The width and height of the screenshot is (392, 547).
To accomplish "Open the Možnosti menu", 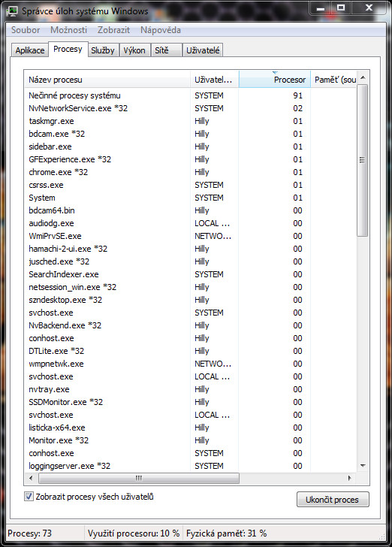I will point(68,30).
